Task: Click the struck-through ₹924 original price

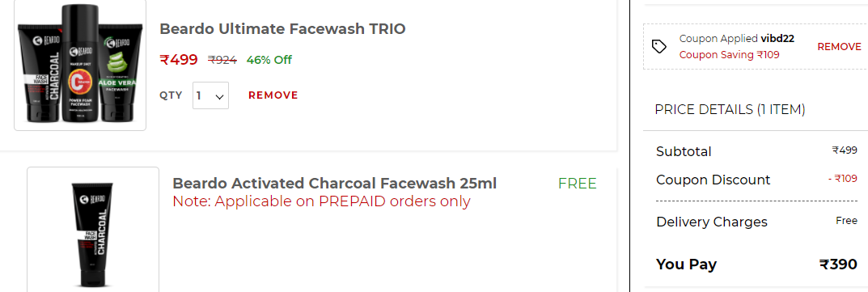Action: click(x=222, y=60)
